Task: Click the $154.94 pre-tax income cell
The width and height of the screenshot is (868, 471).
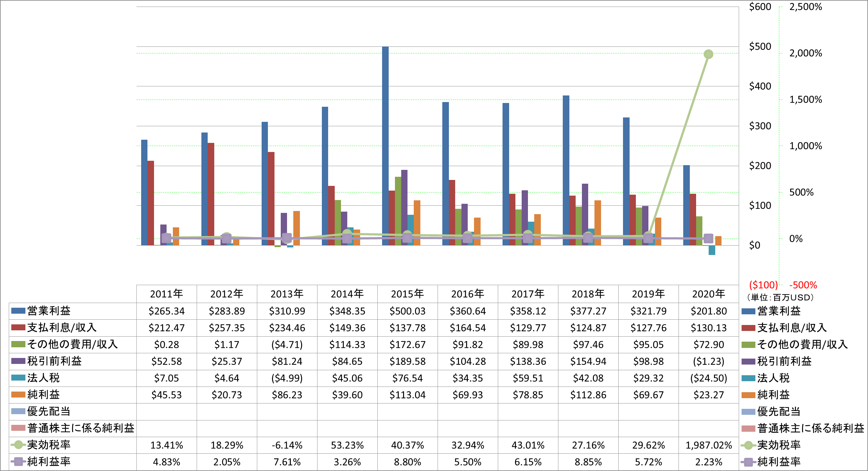Action: pos(588,361)
